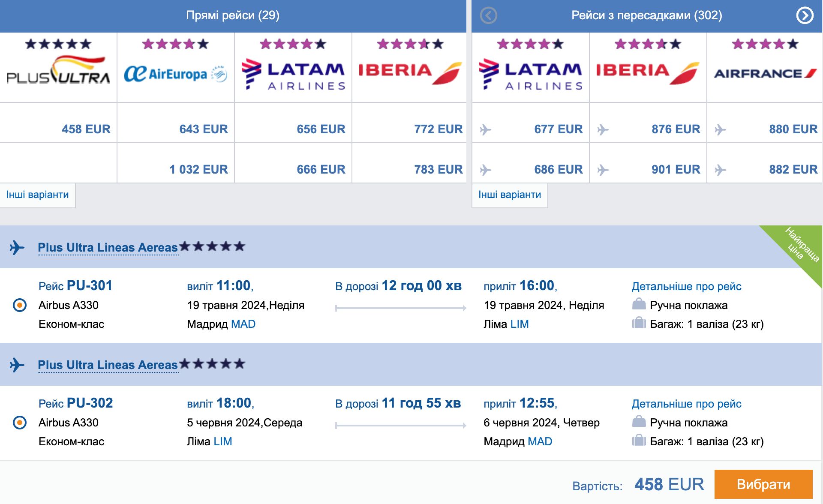Open the Plus Ultra Lineas Aereas outbound link
This screenshot has height=504, width=823.
pyautogui.click(x=108, y=248)
